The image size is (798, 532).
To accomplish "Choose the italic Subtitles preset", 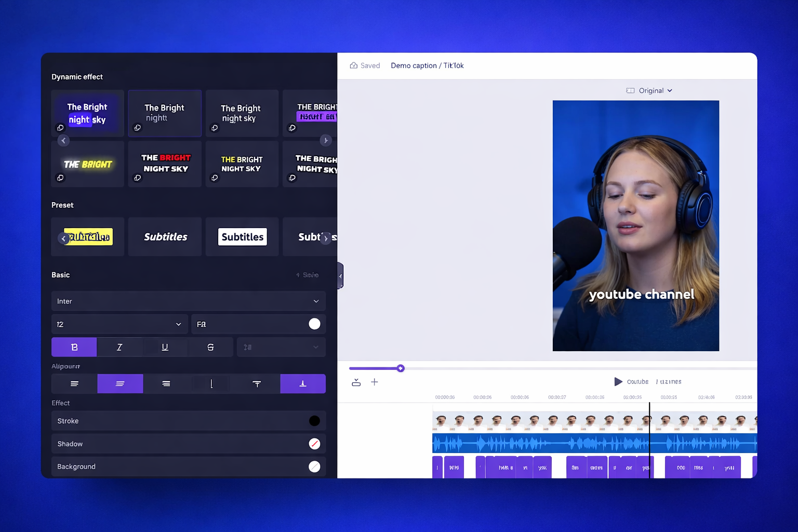I will click(165, 237).
